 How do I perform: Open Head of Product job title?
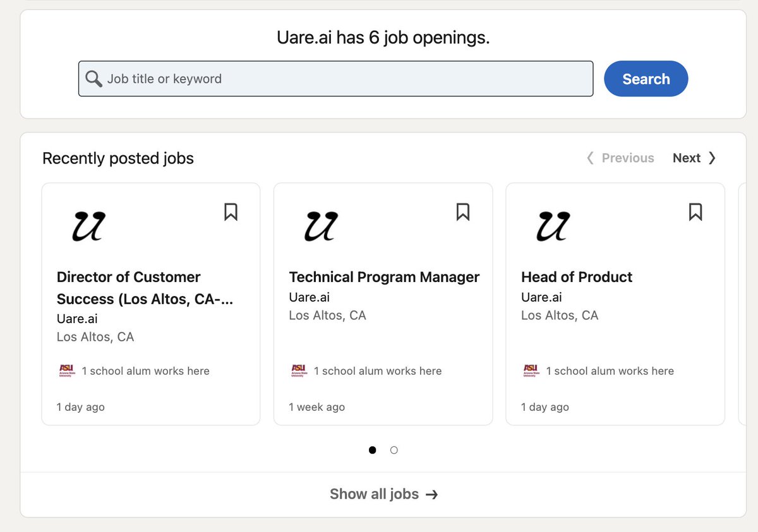[x=577, y=277]
